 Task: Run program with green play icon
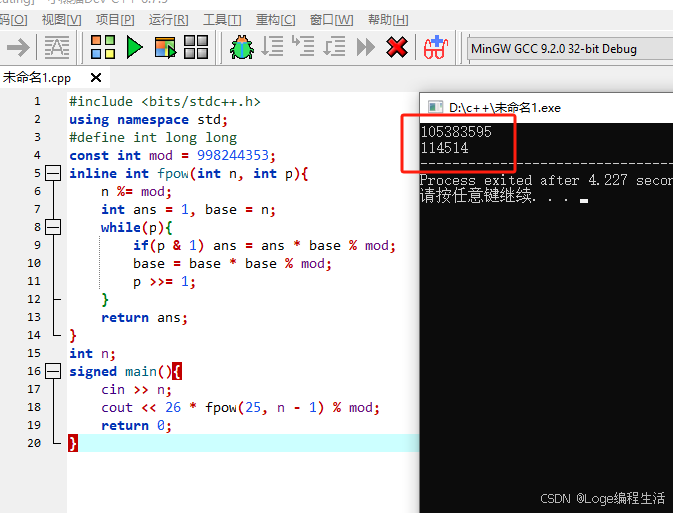pyautogui.click(x=135, y=47)
